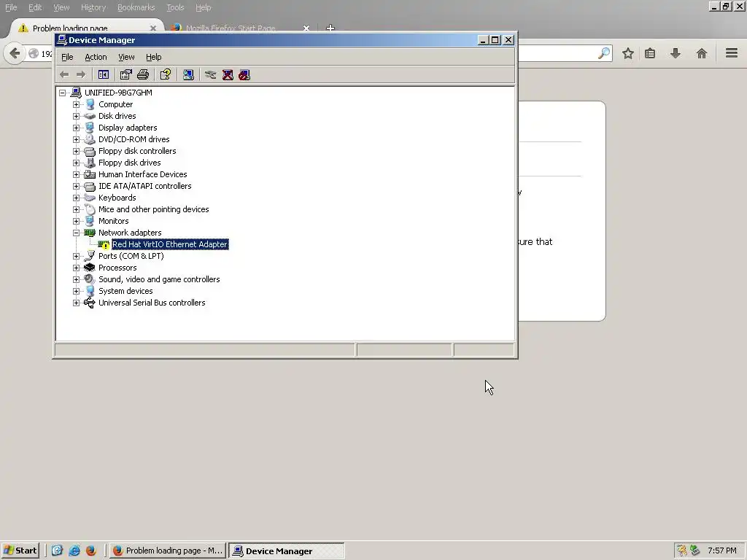Click the 7:57 PM system clock
This screenshot has width=747, height=560.
(721, 551)
